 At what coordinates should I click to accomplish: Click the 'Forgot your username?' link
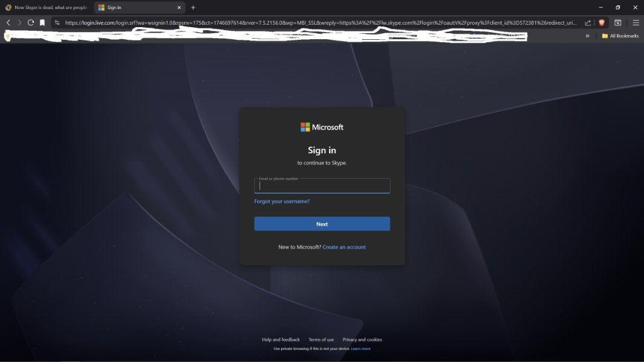[x=282, y=202]
